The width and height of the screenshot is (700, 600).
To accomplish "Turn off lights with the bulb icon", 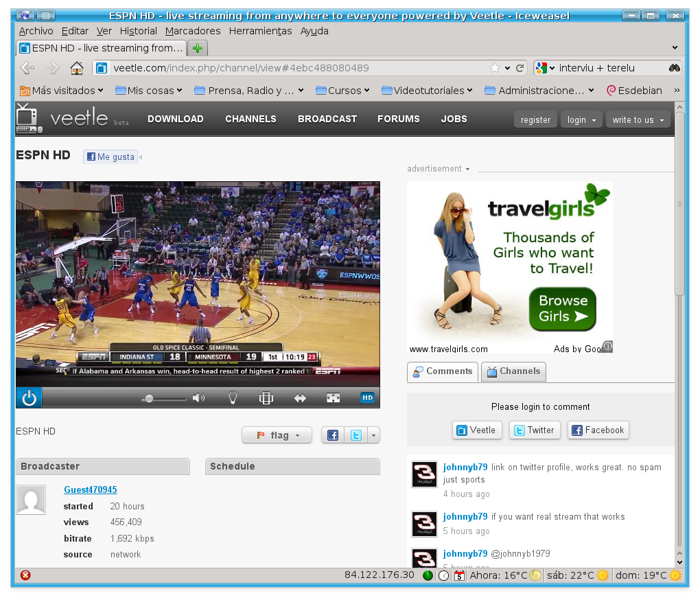I will 232,397.
